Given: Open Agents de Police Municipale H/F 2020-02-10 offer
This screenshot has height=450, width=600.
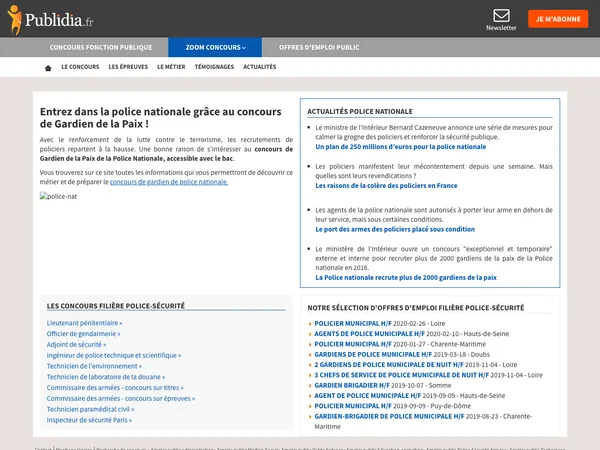Looking at the screenshot, I should tap(369, 334).
